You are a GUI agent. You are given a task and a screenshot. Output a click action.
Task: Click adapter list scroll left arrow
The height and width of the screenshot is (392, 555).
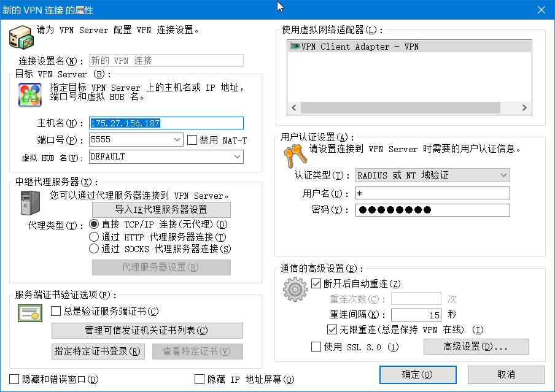[294, 107]
